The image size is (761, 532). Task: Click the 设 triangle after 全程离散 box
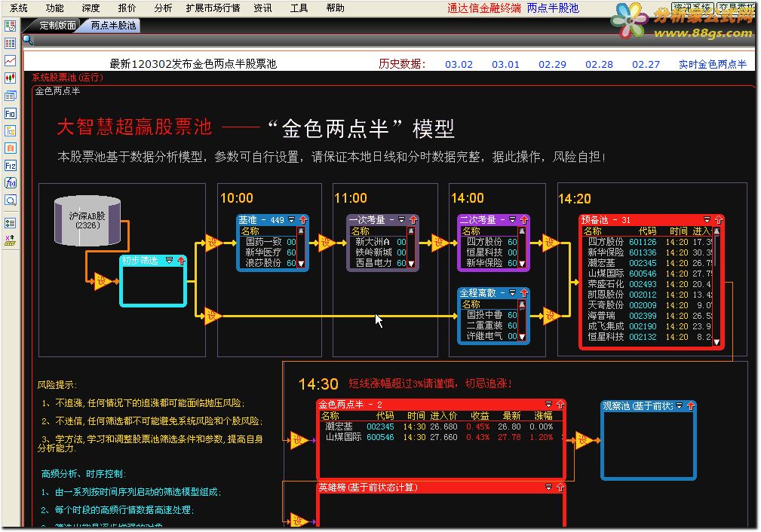[x=551, y=316]
